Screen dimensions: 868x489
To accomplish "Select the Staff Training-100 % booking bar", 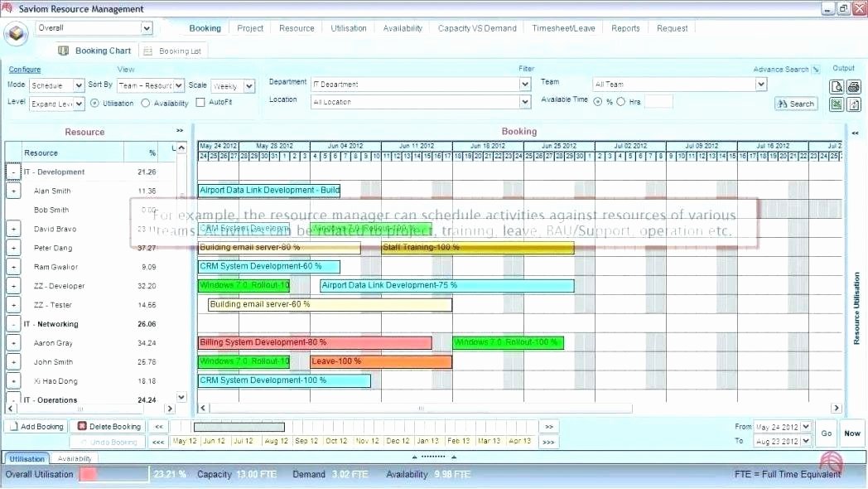I will point(478,248).
